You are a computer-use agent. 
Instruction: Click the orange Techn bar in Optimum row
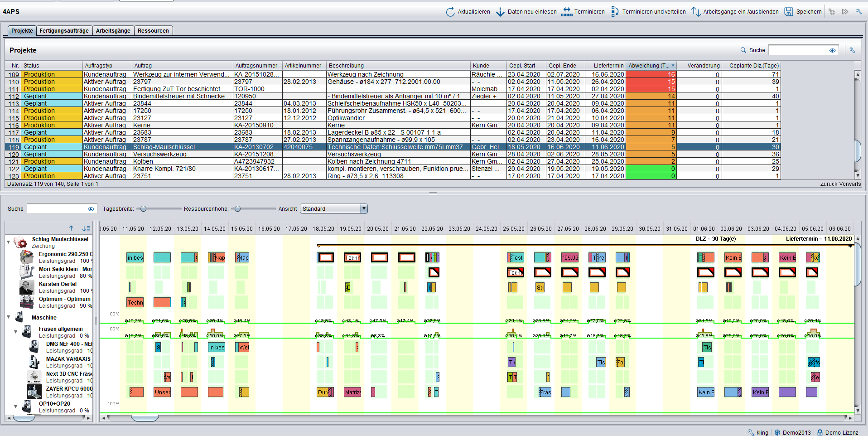[135, 302]
